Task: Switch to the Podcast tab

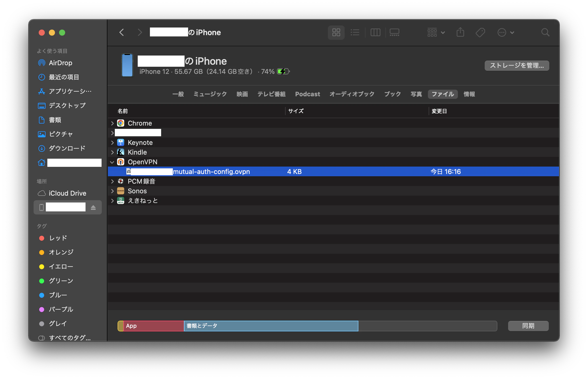Action: (307, 94)
